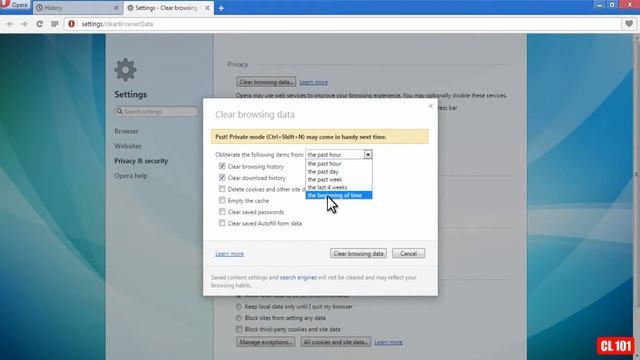
Task: Close the History tab
Action: coord(116,8)
